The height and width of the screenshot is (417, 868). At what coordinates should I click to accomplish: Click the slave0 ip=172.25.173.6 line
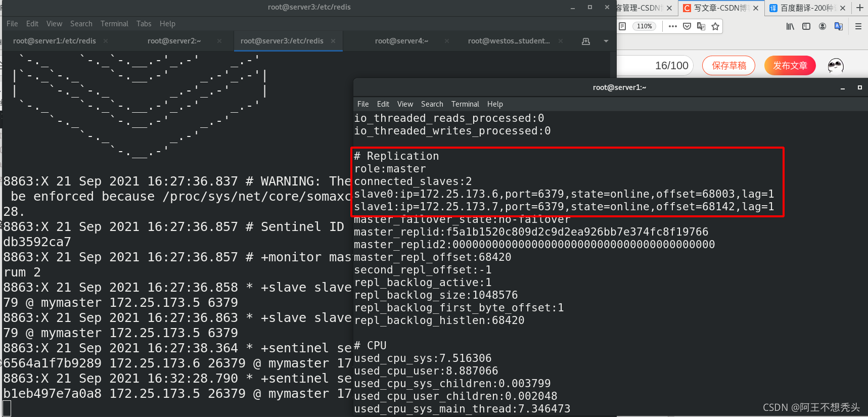point(564,194)
